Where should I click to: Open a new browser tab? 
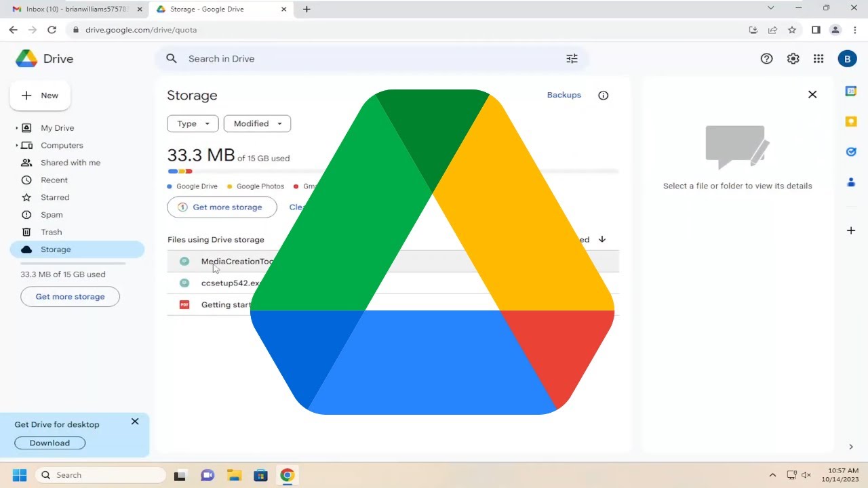click(x=307, y=9)
